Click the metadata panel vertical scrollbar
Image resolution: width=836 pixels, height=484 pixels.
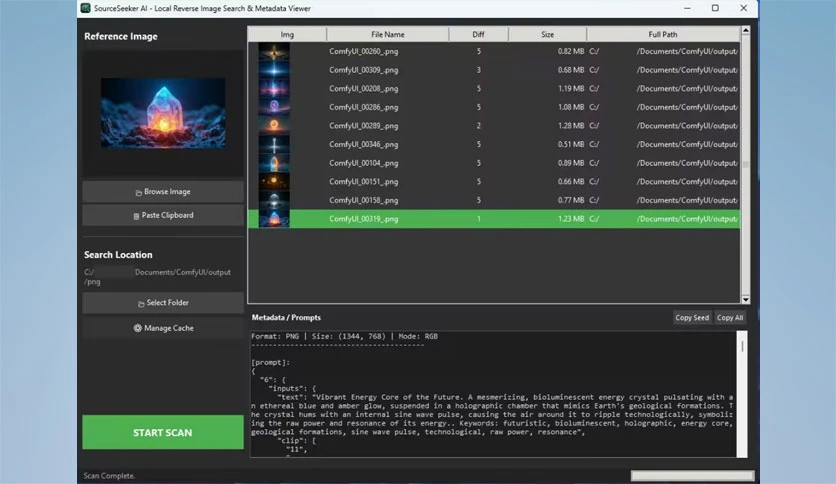pyautogui.click(x=742, y=393)
